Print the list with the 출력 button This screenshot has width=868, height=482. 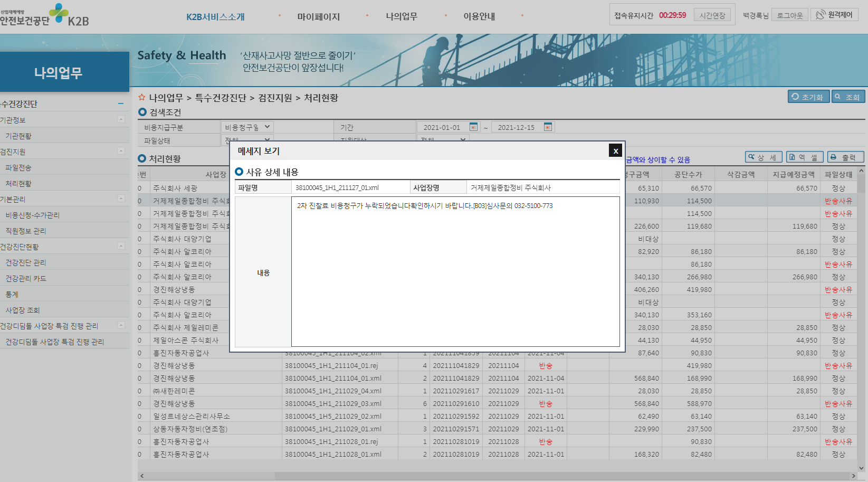pyautogui.click(x=845, y=157)
